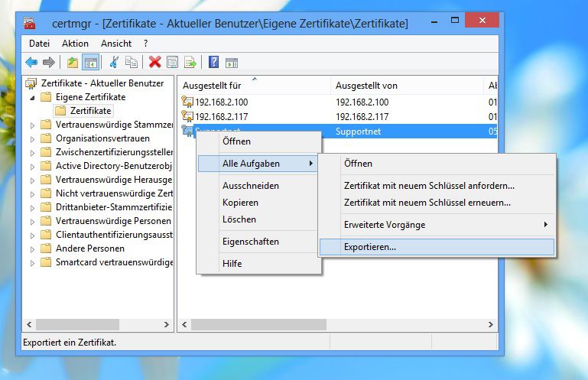Viewport: 588px width, 380px height.
Task: Expand Nicht vertrauenswürdige Zertifikate node
Action: 33,194
